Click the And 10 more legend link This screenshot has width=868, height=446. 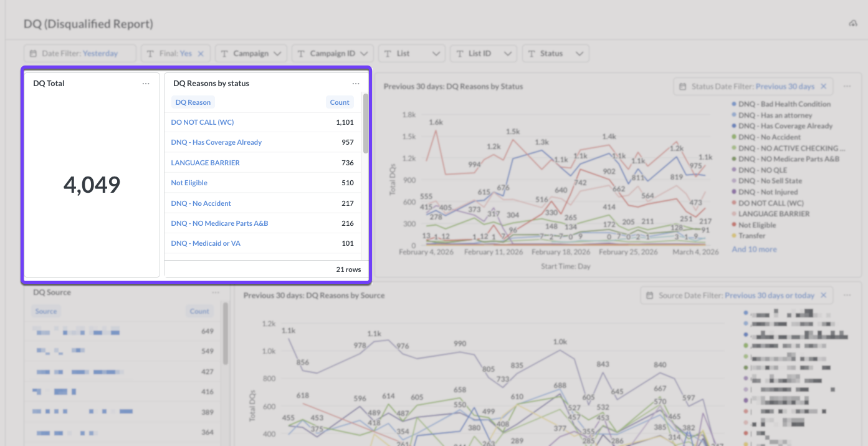pos(754,250)
